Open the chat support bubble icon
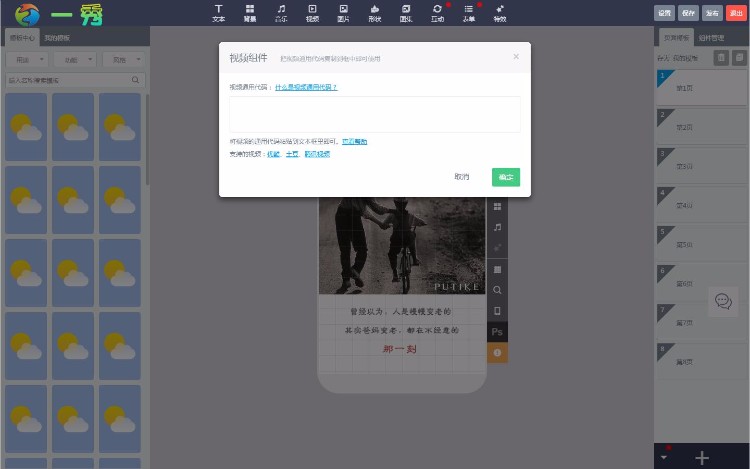Image resolution: width=750 pixels, height=469 pixels. pos(723,301)
